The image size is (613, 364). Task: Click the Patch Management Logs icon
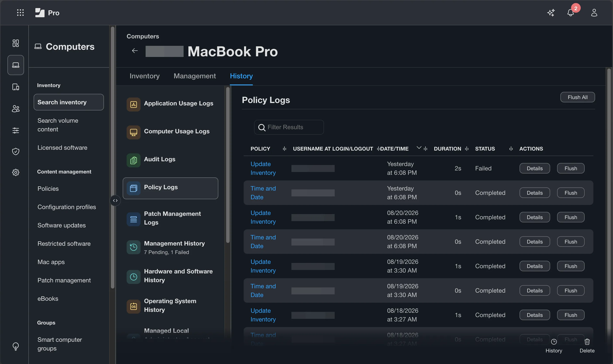133,219
